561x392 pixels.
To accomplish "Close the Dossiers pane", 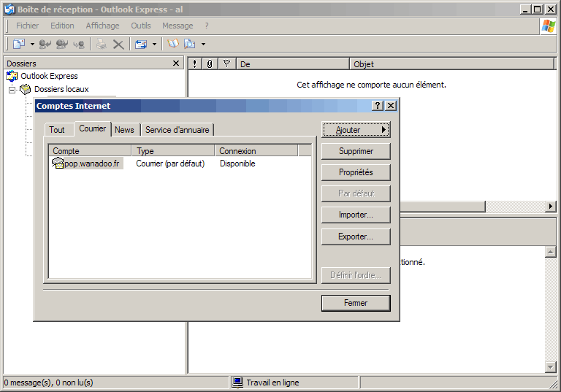I will click(x=176, y=64).
